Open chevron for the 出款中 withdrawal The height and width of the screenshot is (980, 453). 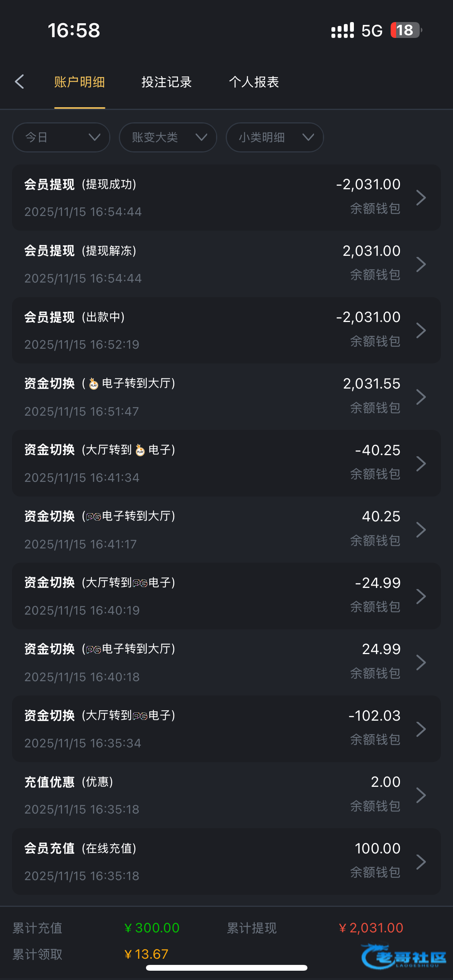pyautogui.click(x=421, y=331)
